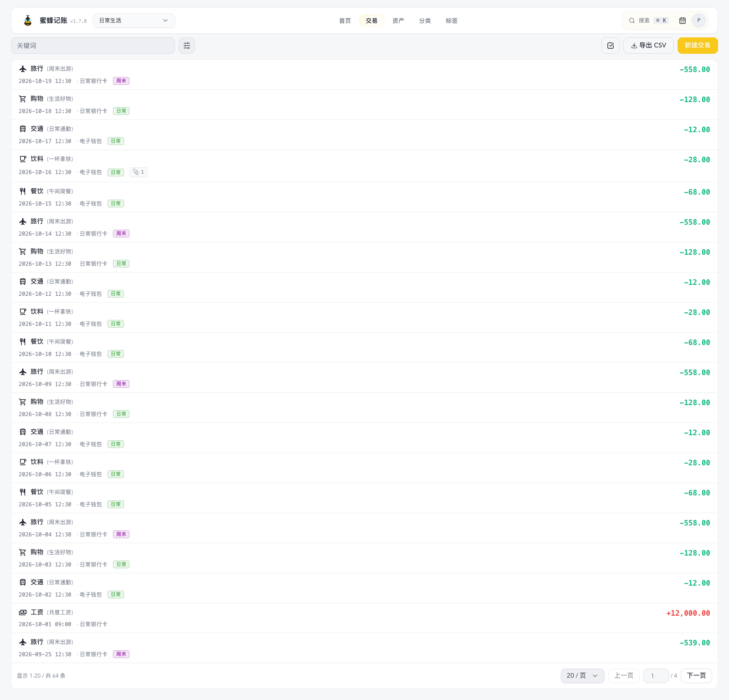
Task: Click the 上一页 button
Action: (x=624, y=675)
